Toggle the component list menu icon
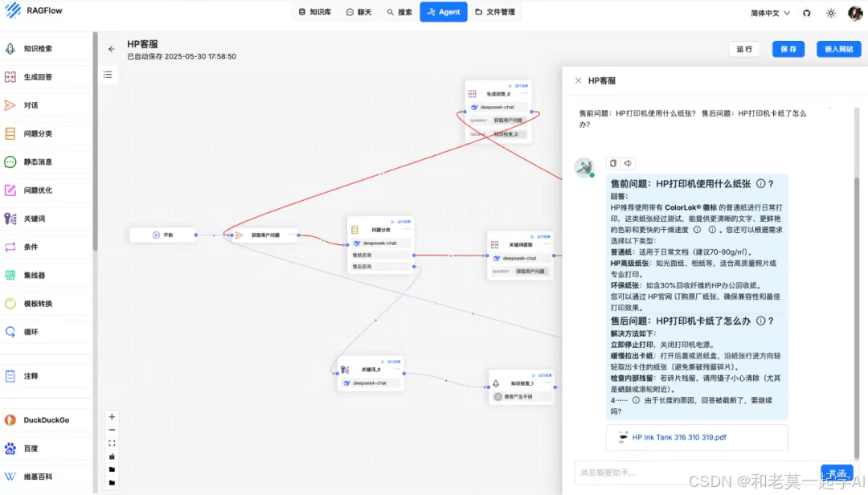 tap(108, 74)
